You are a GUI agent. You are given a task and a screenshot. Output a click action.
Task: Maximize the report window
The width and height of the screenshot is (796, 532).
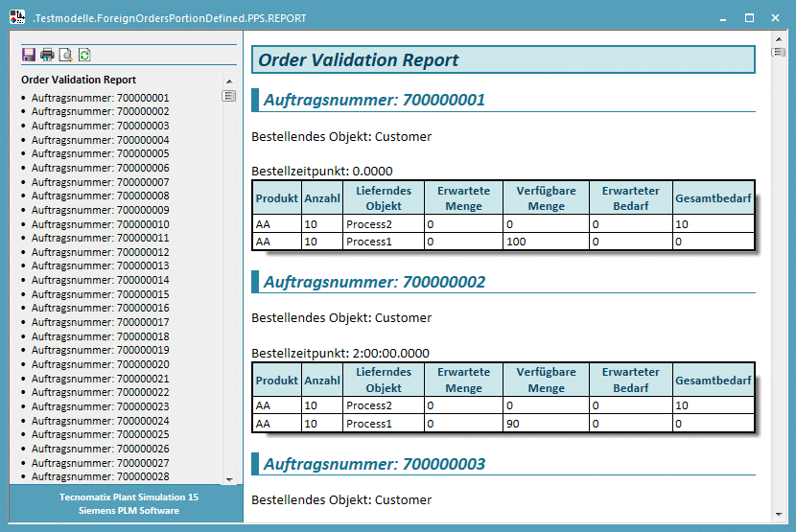point(749,18)
